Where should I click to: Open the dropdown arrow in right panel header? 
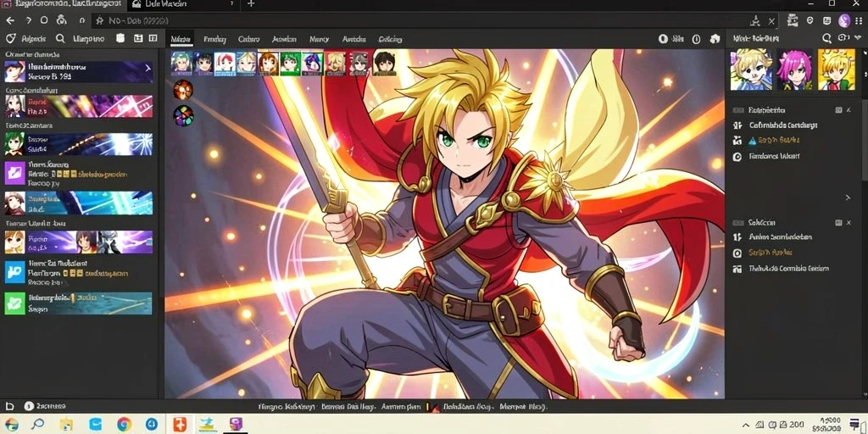click(860, 38)
